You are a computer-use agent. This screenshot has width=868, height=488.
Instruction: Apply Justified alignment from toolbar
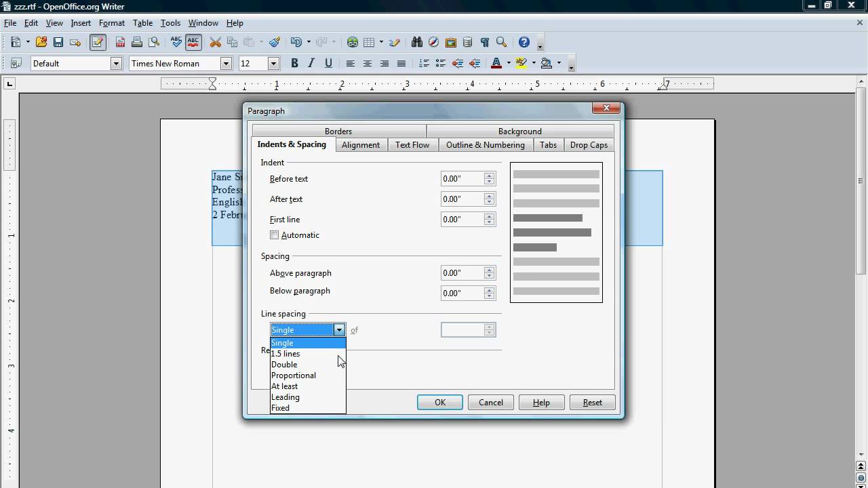click(x=401, y=63)
